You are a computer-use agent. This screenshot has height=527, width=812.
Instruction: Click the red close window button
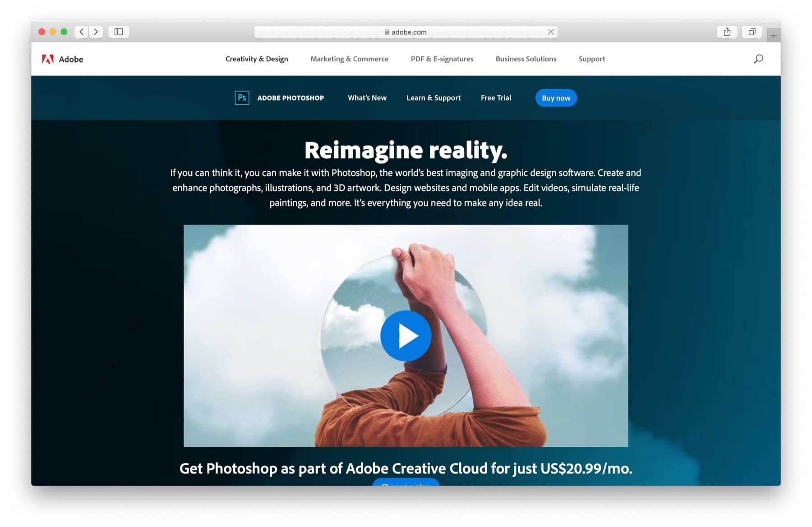pyautogui.click(x=42, y=32)
